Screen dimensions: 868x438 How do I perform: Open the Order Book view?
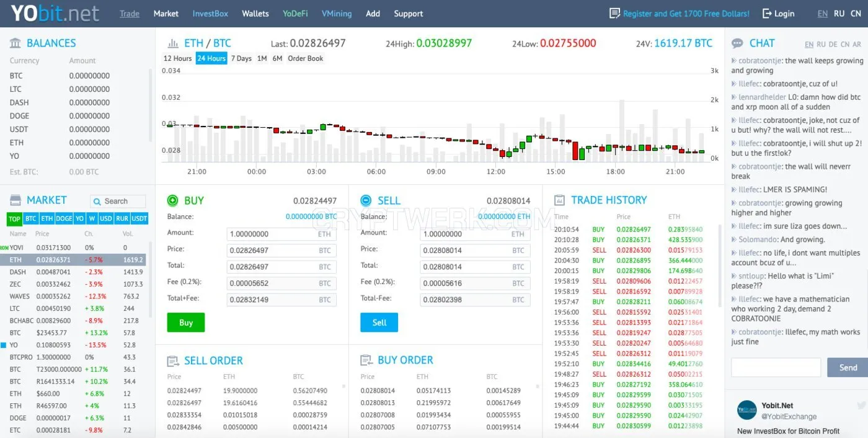click(x=306, y=58)
